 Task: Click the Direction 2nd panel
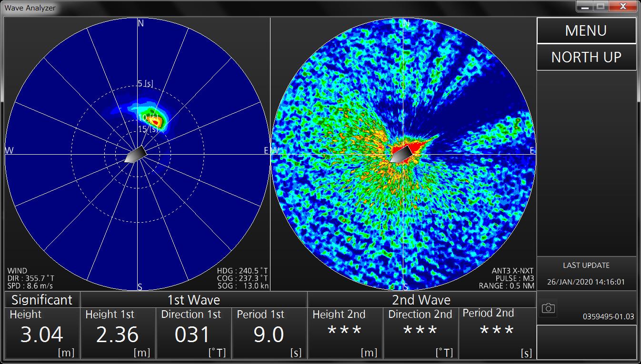tap(421, 334)
